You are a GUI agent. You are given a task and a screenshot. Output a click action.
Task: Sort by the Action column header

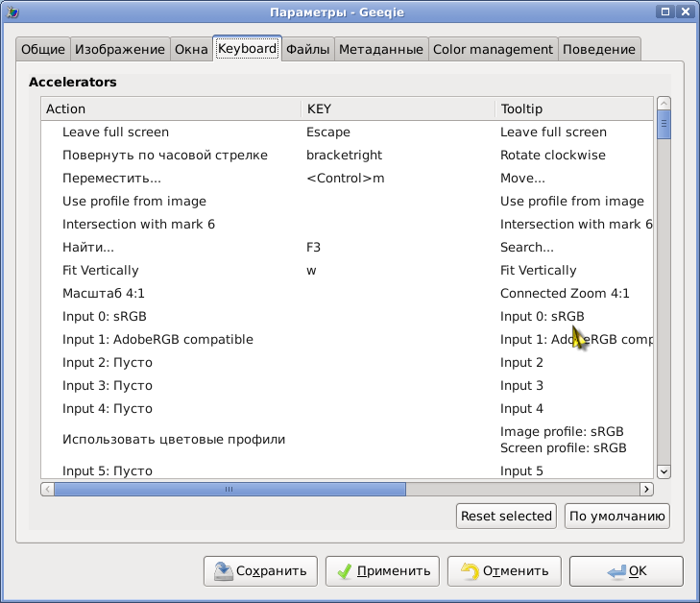pos(172,109)
